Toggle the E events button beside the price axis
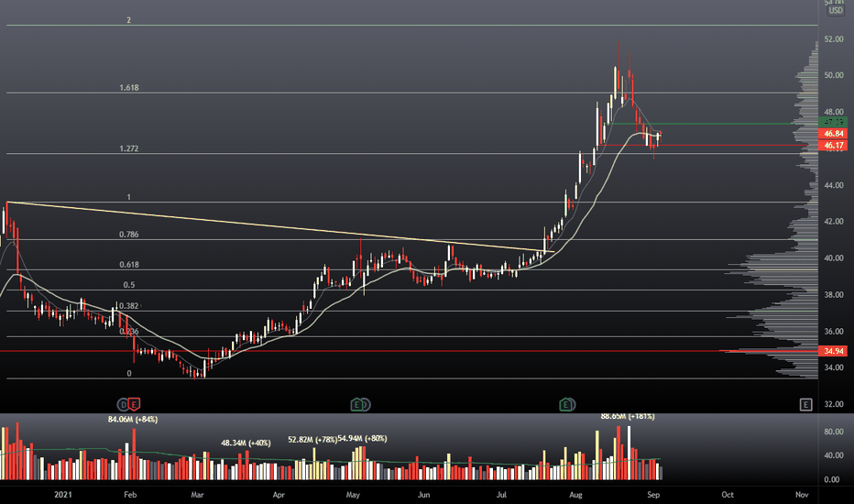The width and height of the screenshot is (854, 504). [x=806, y=404]
